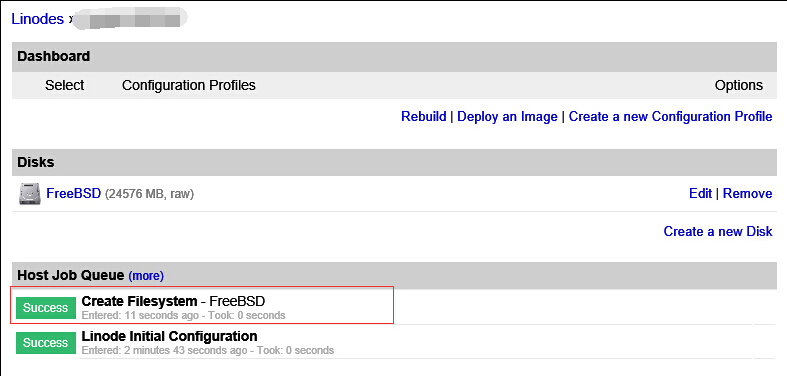
Task: Click Success badge for Create Filesystem job
Action: (45, 308)
